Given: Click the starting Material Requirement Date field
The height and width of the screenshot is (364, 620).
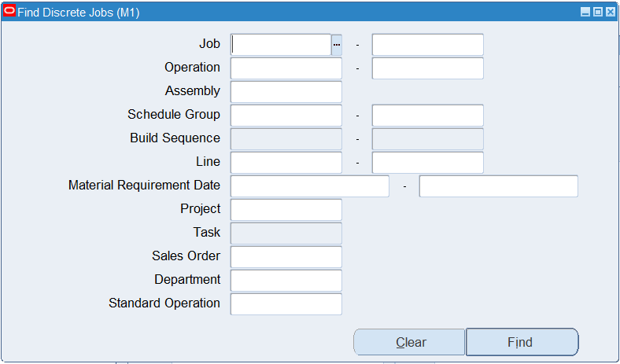Looking at the screenshot, I should (309, 186).
